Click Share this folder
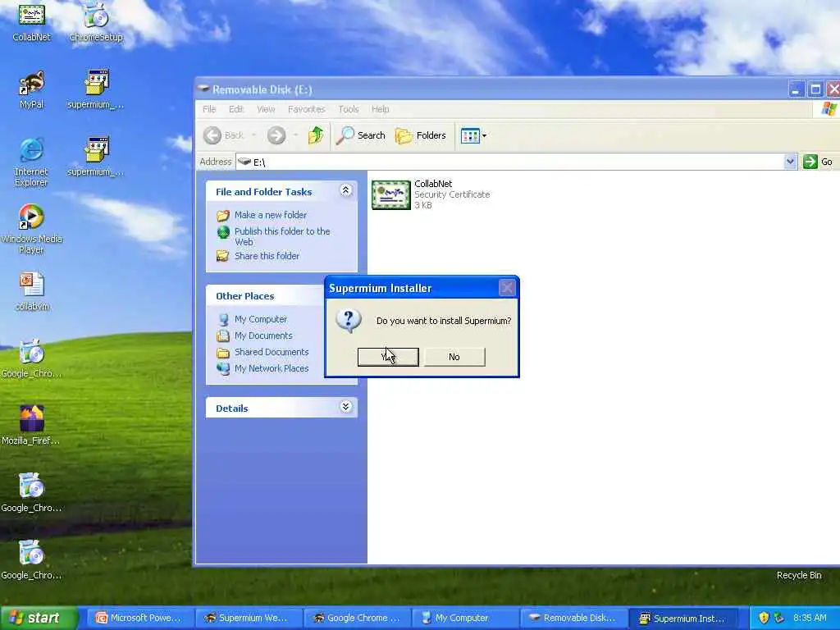 click(x=267, y=256)
